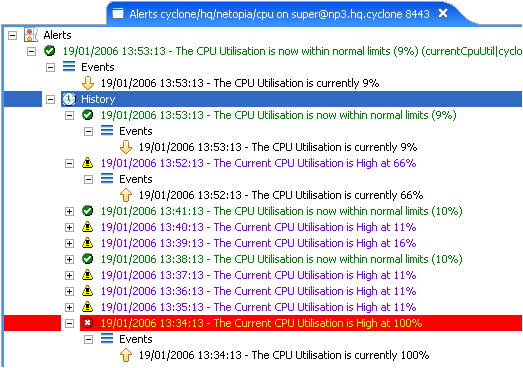Click the History clock icon
The width and height of the screenshot is (523, 368).
pos(69,99)
